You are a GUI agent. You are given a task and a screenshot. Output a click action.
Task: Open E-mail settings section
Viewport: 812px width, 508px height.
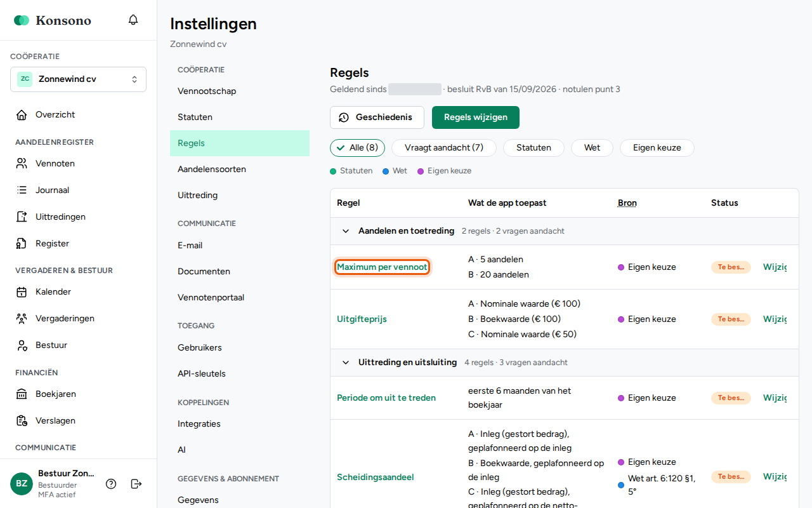pyautogui.click(x=240, y=246)
